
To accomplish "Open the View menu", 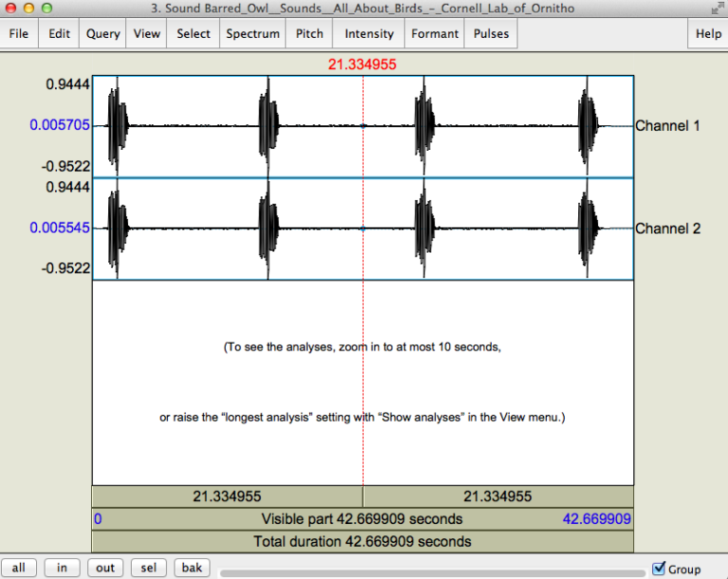I will [147, 34].
